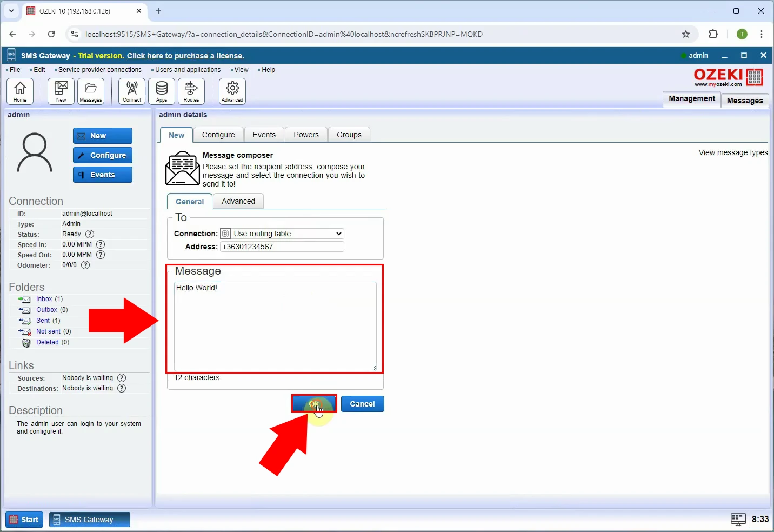774x532 pixels.
Task: Open the Sent folder link
Action: pos(43,321)
